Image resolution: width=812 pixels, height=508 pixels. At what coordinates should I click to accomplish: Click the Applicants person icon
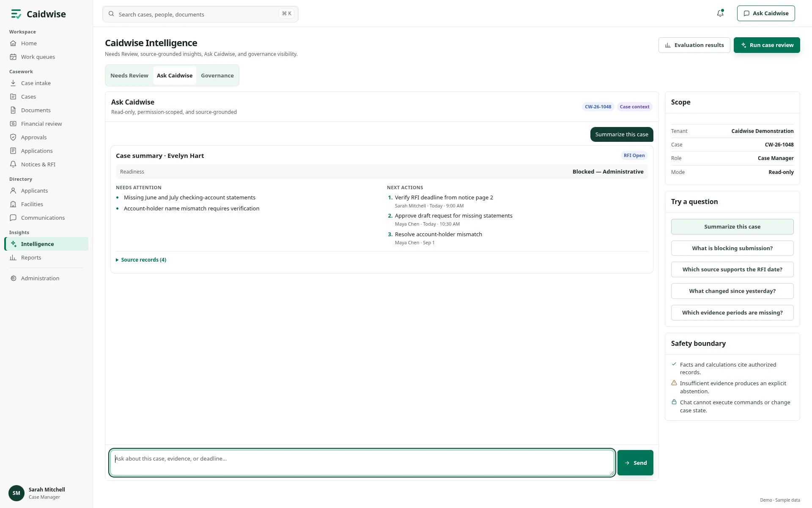click(13, 190)
